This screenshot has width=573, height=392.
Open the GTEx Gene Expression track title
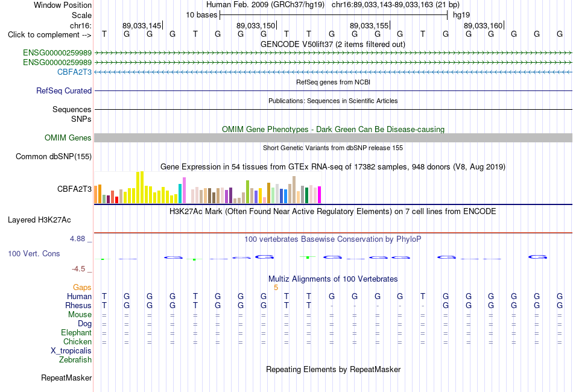click(333, 167)
